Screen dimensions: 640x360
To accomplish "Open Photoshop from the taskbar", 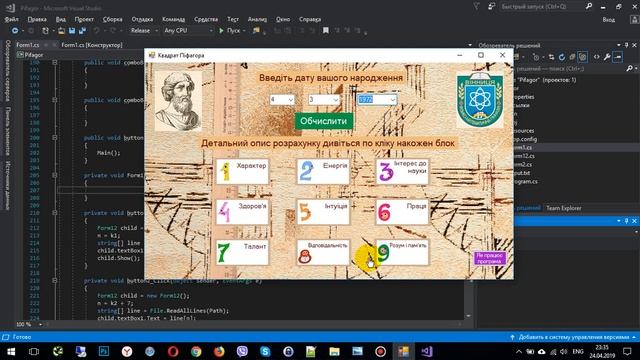I will (104, 351).
